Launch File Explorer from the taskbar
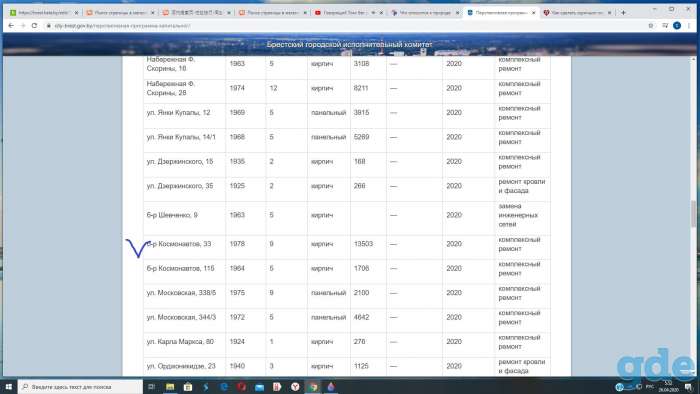700x394 pixels. point(170,387)
